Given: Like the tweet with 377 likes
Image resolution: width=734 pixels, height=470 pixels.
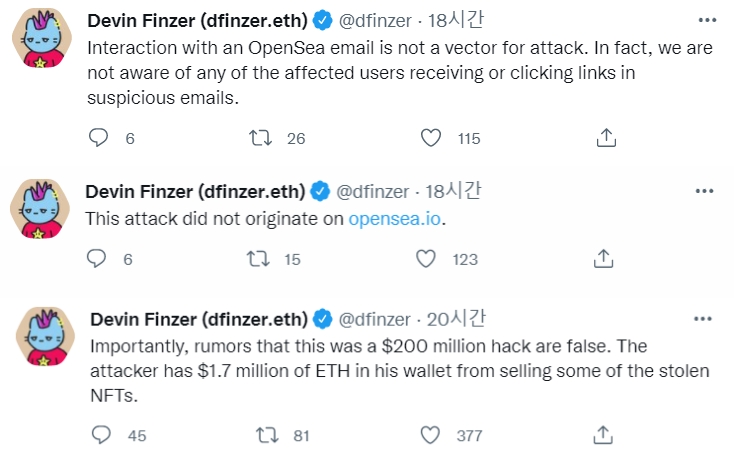Looking at the screenshot, I should [430, 435].
